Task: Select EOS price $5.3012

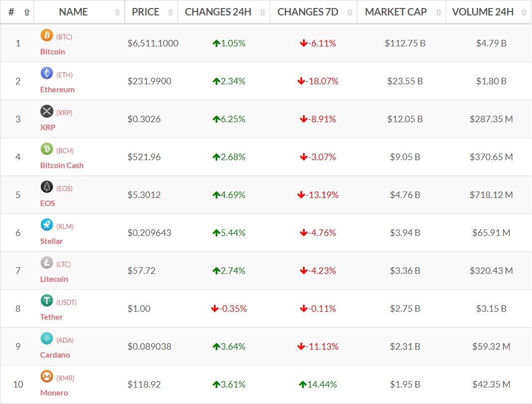Action: 144,195
